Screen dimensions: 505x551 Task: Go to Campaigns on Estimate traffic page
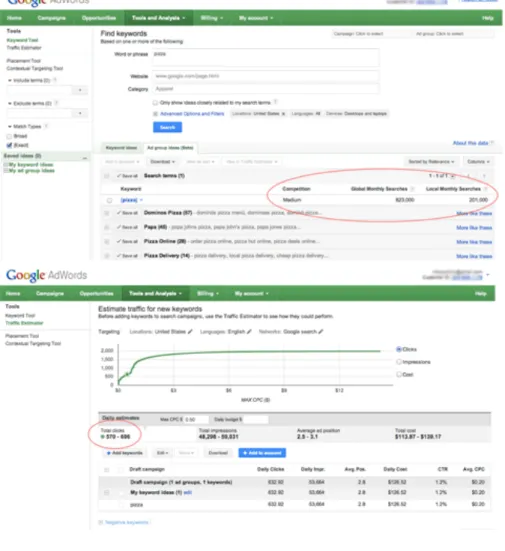coord(50,293)
